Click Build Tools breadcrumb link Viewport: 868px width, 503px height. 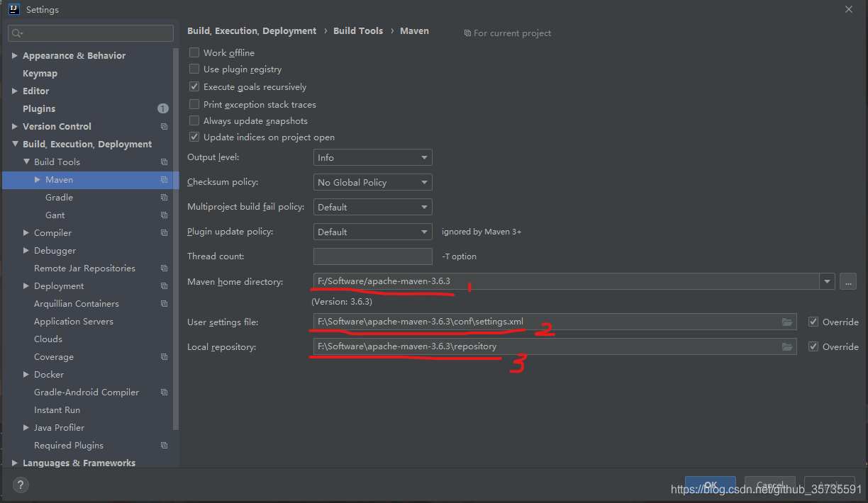point(358,31)
